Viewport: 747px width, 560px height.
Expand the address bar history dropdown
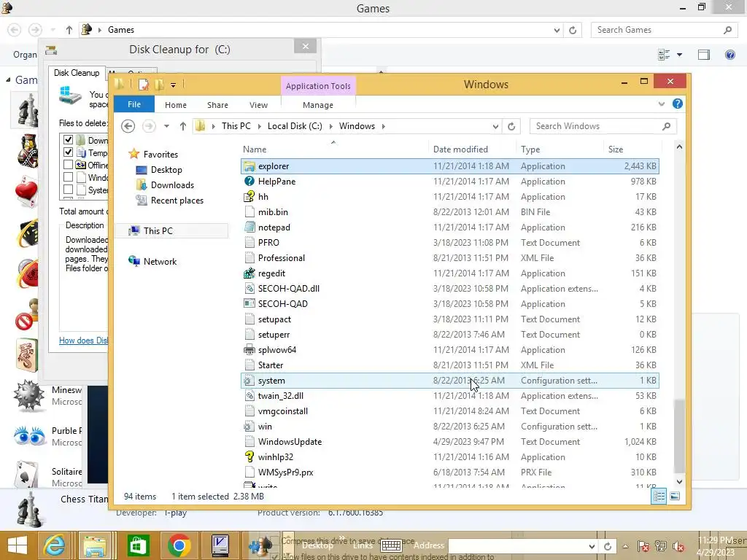click(495, 126)
